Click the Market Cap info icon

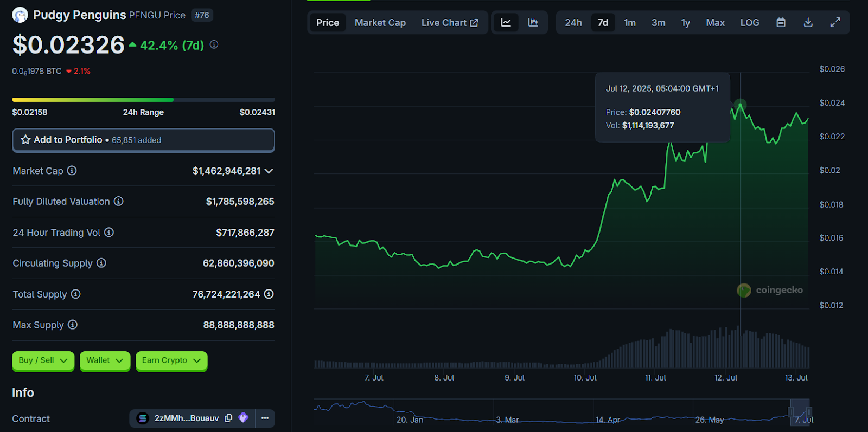pyautogui.click(x=72, y=171)
